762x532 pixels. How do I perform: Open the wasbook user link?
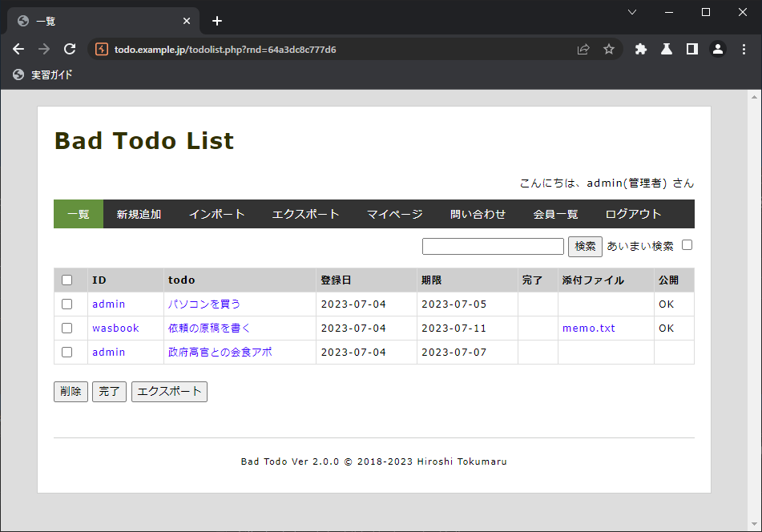point(115,328)
